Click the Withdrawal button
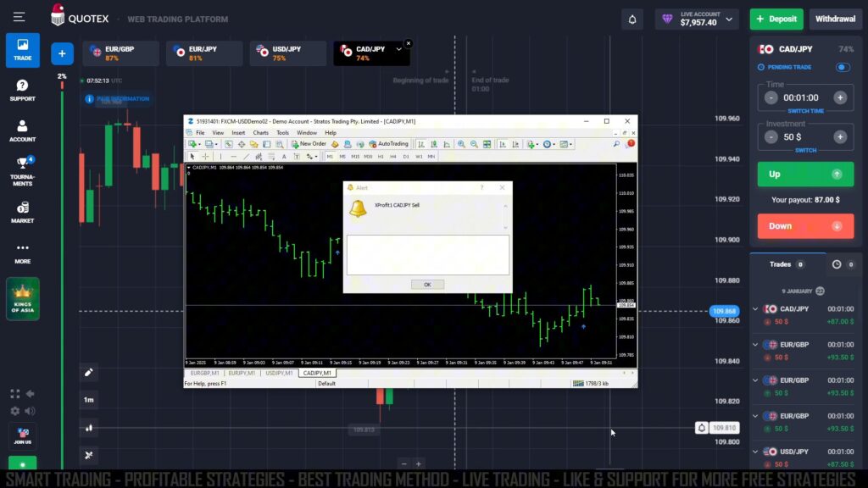The height and width of the screenshot is (488, 868). pyautogui.click(x=835, y=19)
